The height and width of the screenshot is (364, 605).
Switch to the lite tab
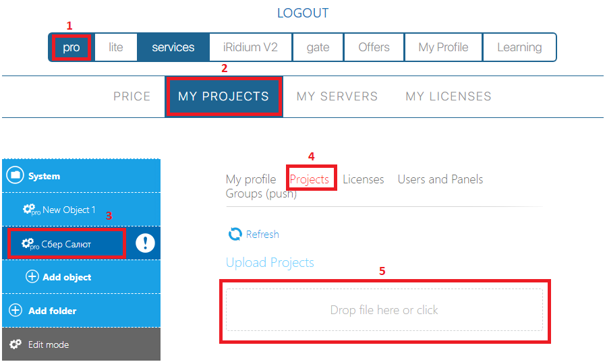(x=115, y=47)
